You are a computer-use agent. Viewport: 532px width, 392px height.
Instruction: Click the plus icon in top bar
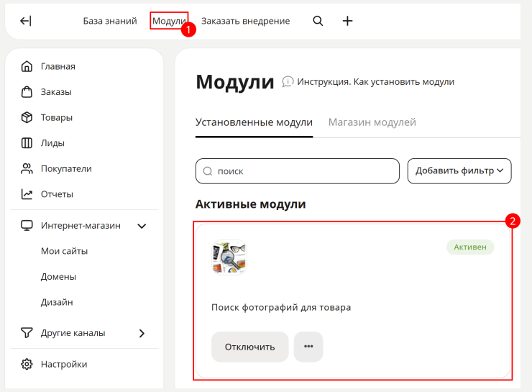coord(347,21)
